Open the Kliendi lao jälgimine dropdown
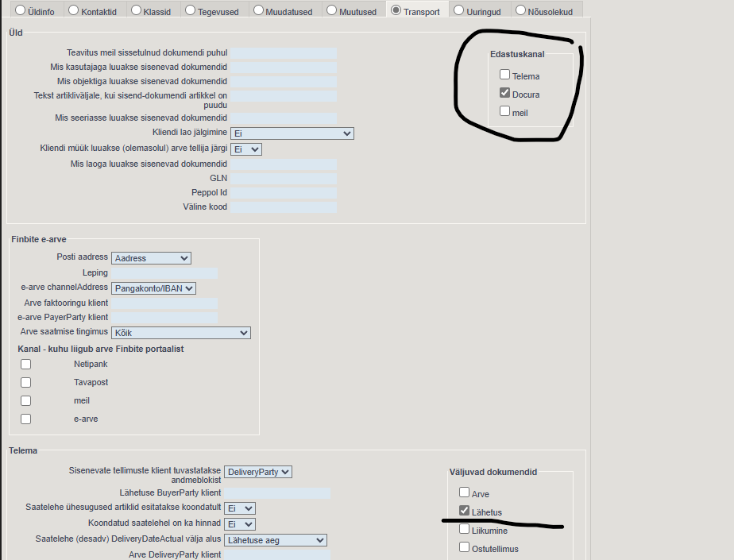734x560 pixels. pos(292,133)
